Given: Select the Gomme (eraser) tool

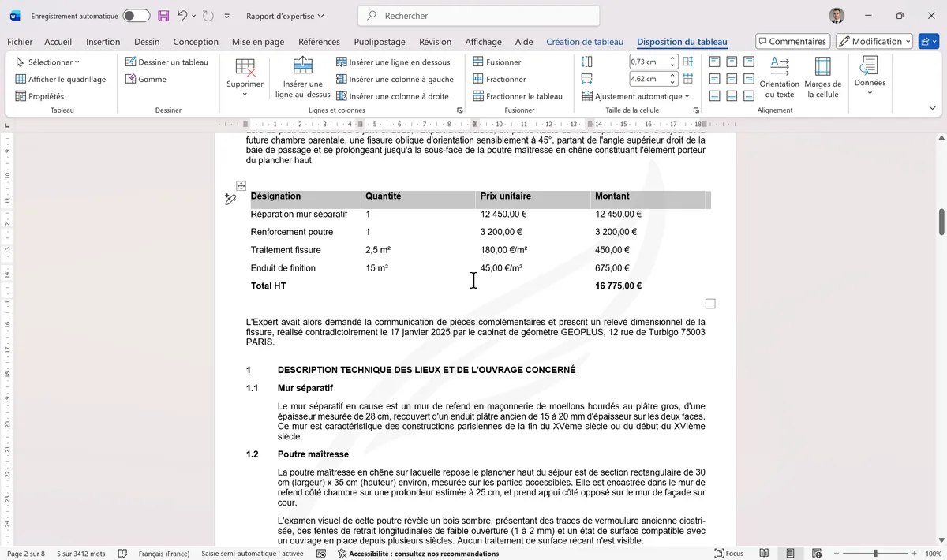Looking at the screenshot, I should tap(144, 79).
